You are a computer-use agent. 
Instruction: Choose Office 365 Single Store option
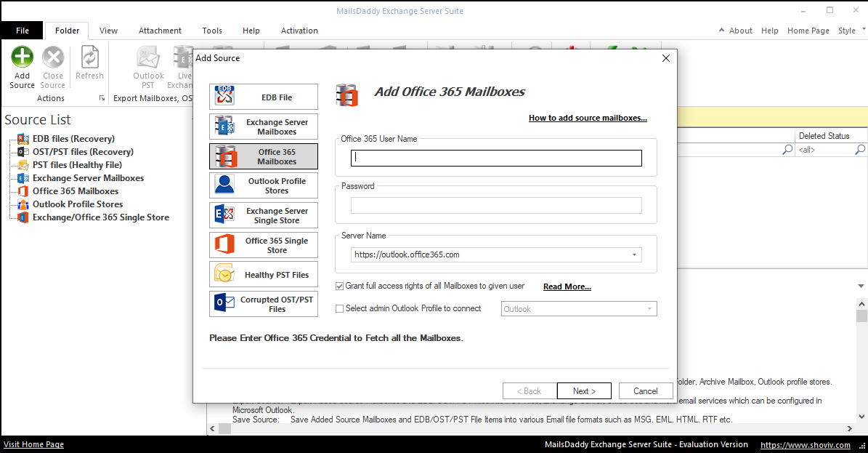tap(264, 245)
